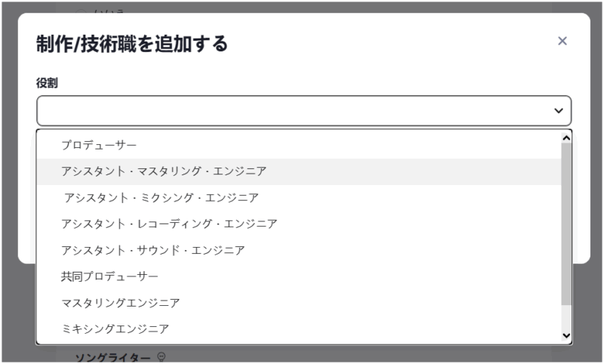
Task: Click the lightbulb hint icon beside ソングライター
Action: pos(161,357)
